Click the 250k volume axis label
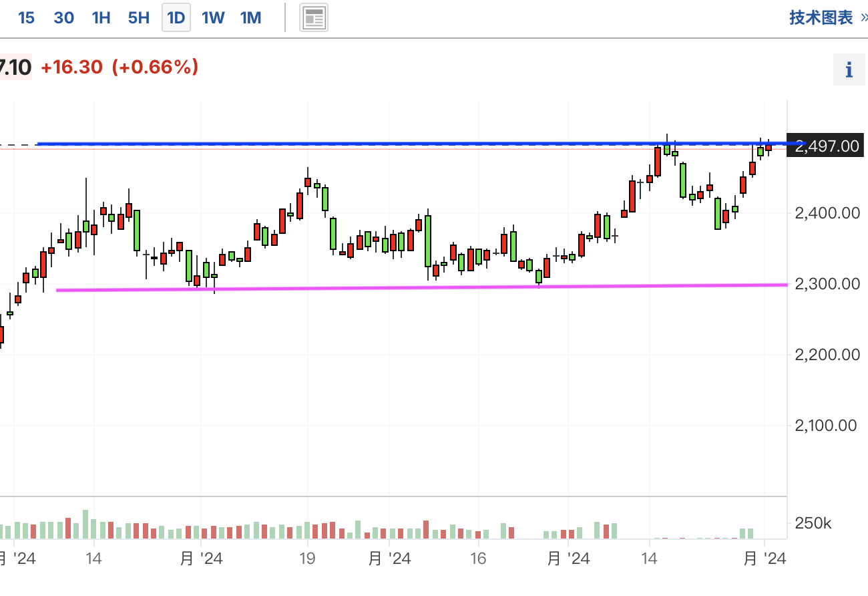 (x=813, y=523)
